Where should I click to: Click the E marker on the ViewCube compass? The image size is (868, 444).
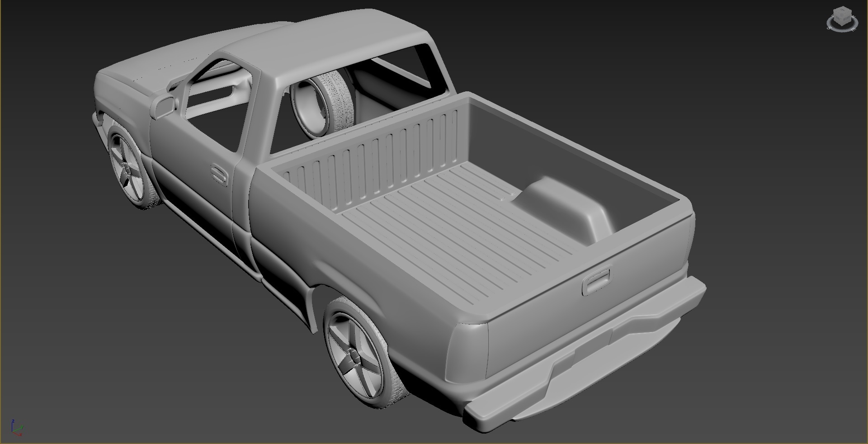pyautogui.click(x=854, y=29)
